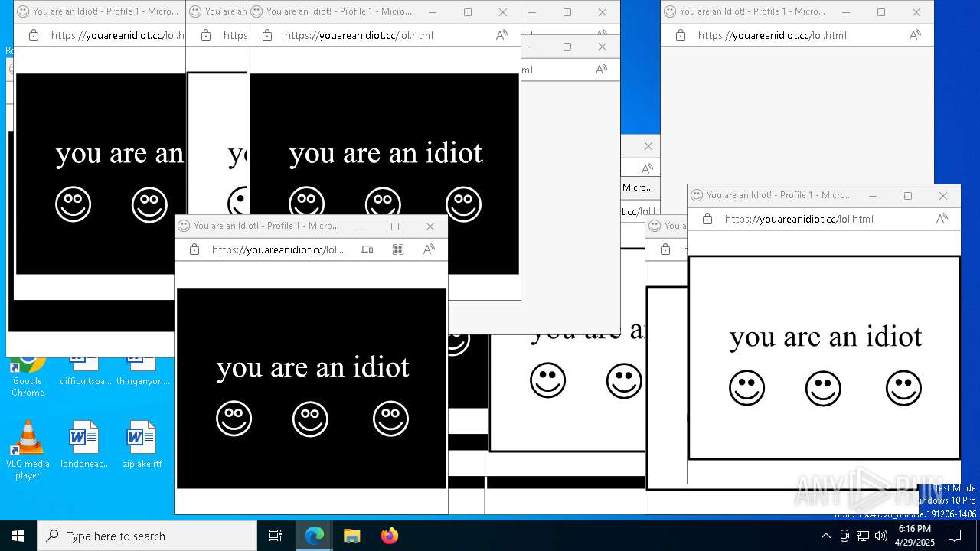Click the URL field in top-middle black window
The image size is (980, 551).
358,35
